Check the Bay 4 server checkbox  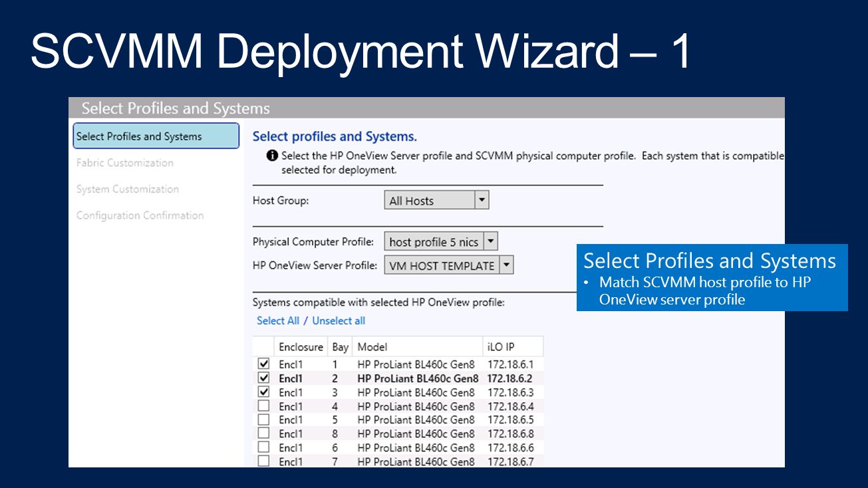(x=263, y=406)
